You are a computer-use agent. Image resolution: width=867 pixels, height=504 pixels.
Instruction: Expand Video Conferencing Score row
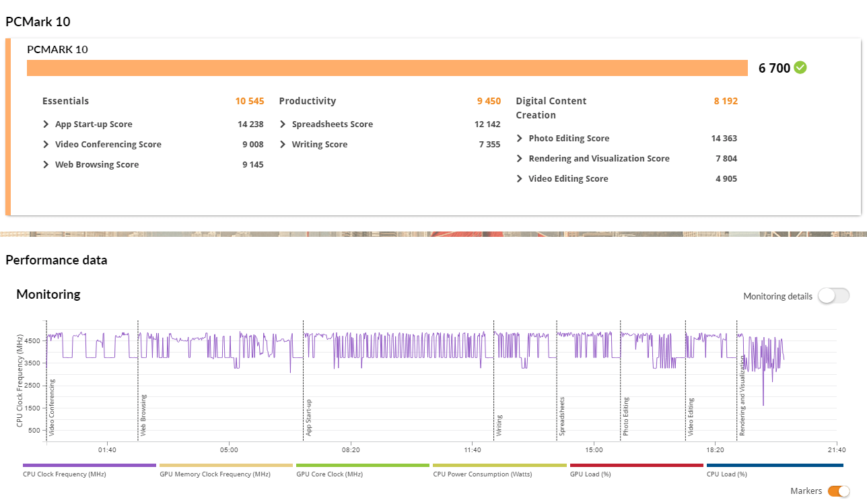tap(46, 145)
